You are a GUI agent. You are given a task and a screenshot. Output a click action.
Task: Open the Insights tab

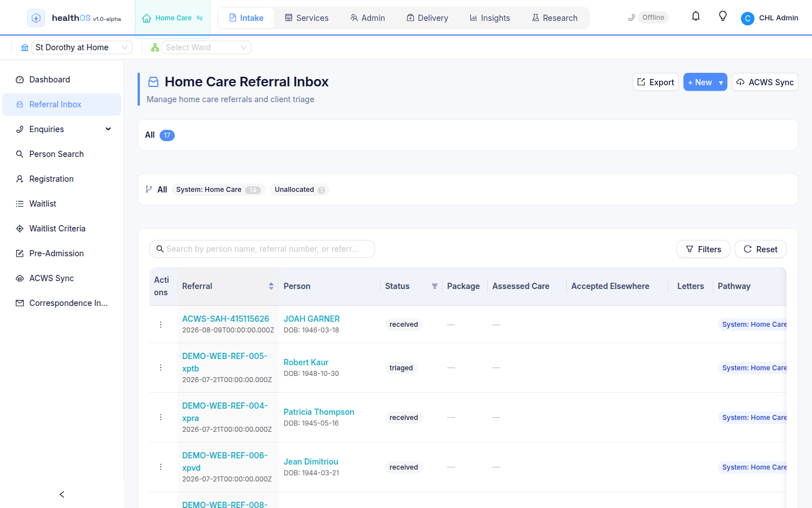(490, 18)
